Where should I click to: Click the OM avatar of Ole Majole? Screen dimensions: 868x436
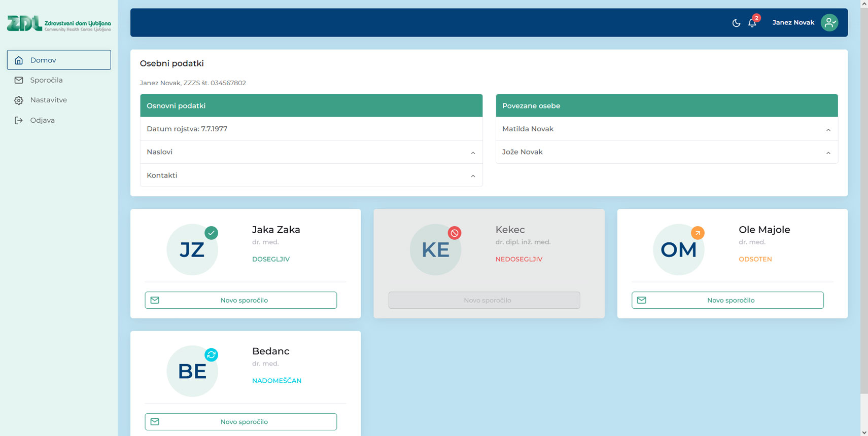point(679,250)
